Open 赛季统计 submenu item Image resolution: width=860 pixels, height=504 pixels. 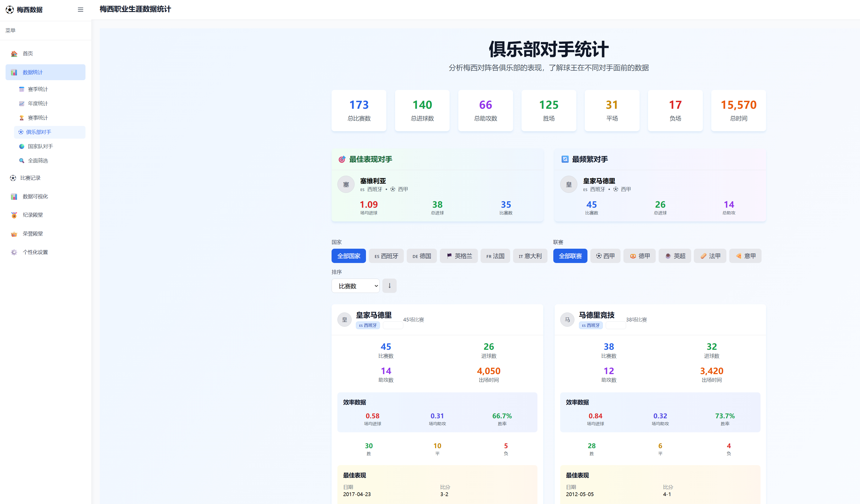49,89
